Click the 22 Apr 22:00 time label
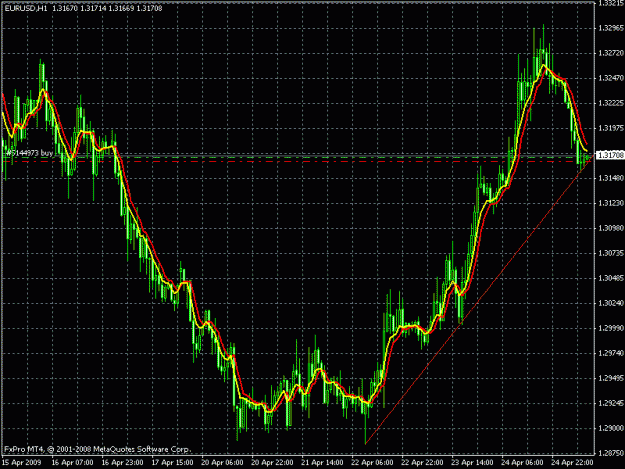Image resolution: width=625 pixels, height=469 pixels. (x=422, y=463)
